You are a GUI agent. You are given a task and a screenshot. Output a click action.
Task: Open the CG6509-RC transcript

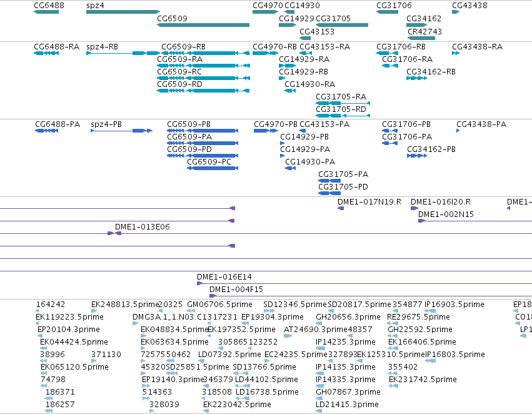(203, 78)
